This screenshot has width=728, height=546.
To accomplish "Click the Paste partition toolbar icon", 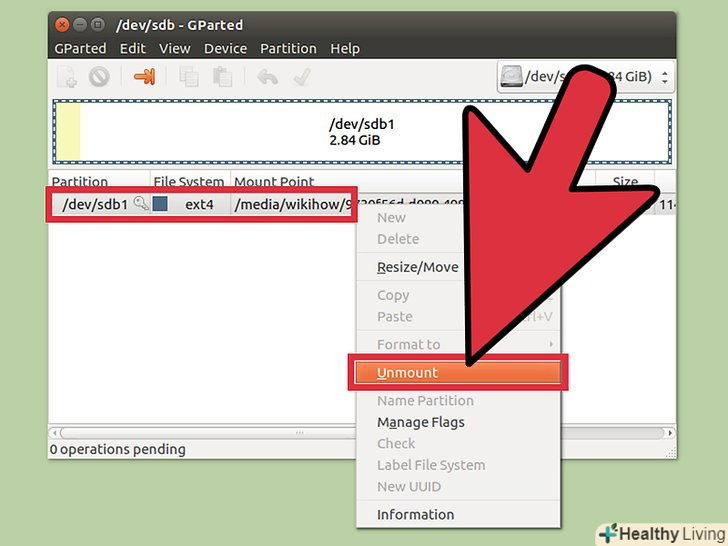I will tap(222, 77).
